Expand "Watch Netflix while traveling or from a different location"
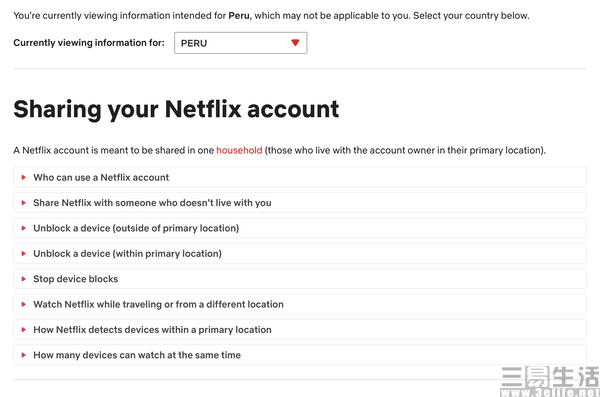 point(300,304)
